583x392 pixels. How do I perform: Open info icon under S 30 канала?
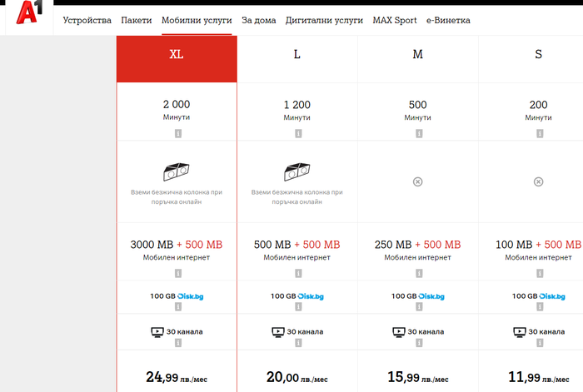point(540,343)
